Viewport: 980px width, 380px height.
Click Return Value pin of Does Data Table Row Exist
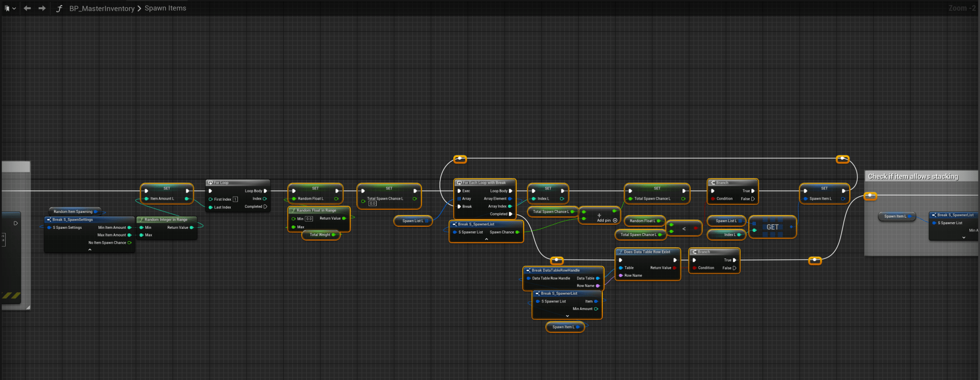point(674,268)
